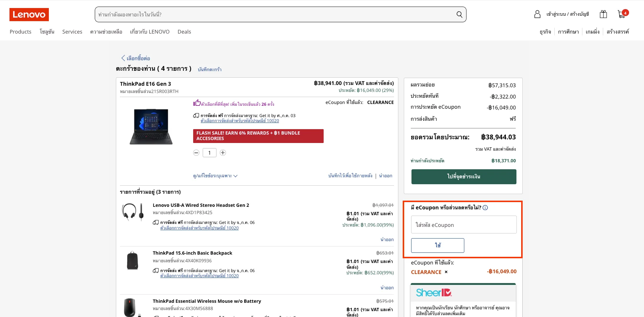Image resolution: width=644 pixels, height=317 pixels.
Task: Open the Services menu
Action: [72, 32]
